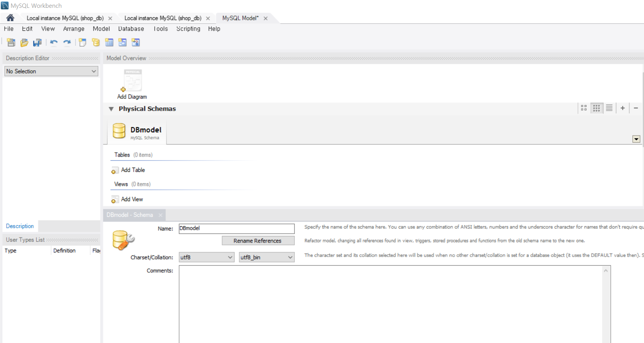Image resolution: width=644 pixels, height=343 pixels.
Task: Select the DBmodel - Schema tab
Action: (x=129, y=215)
